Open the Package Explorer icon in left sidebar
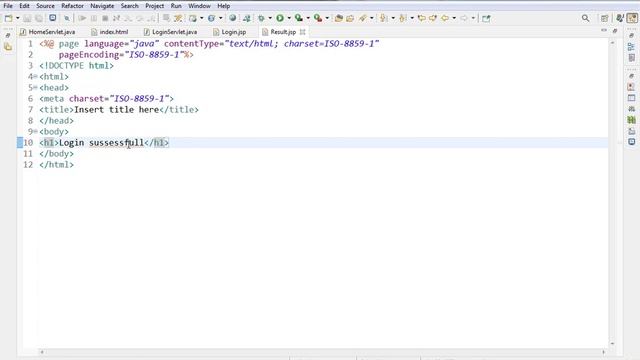This screenshot has width=640, height=360. coord(8,47)
